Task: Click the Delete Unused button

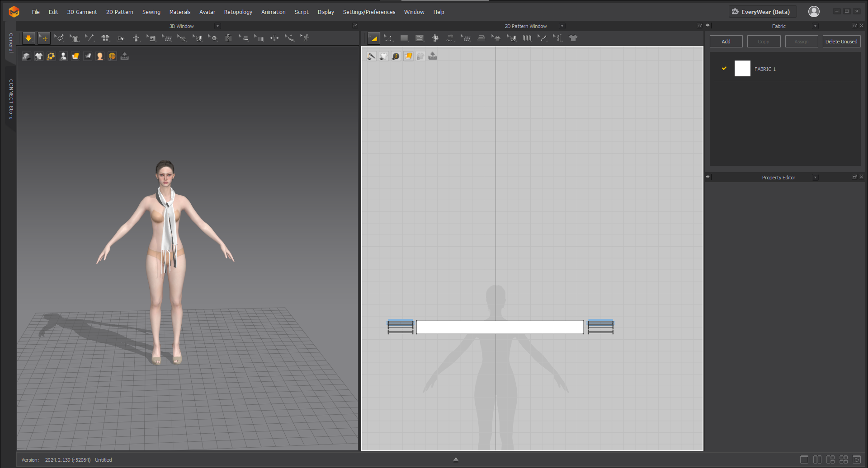Action: [x=841, y=42]
